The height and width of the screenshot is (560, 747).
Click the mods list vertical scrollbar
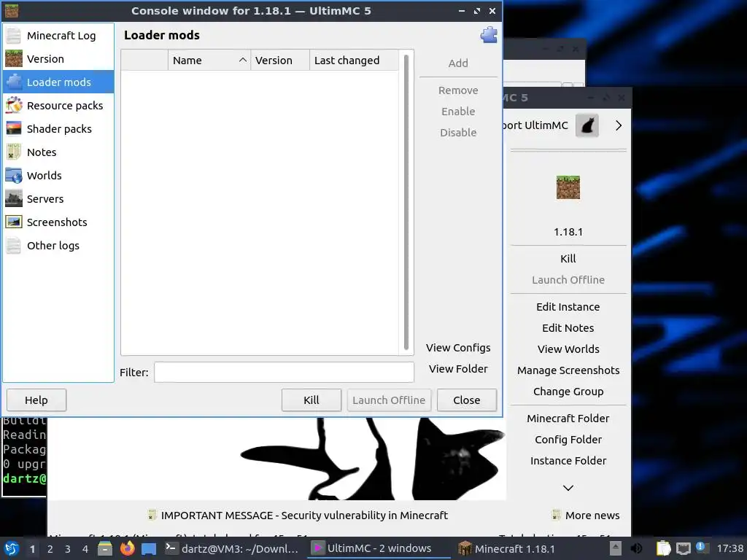point(406,203)
